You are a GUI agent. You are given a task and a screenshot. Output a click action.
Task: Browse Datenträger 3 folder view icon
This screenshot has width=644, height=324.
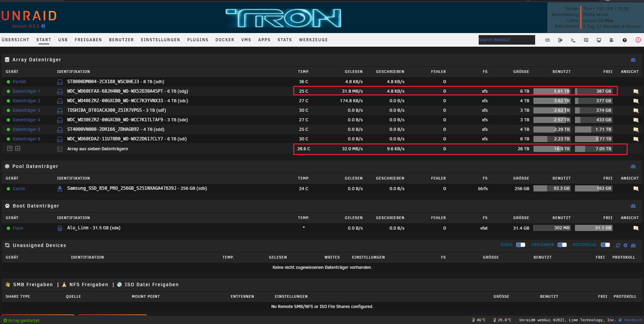(636, 110)
